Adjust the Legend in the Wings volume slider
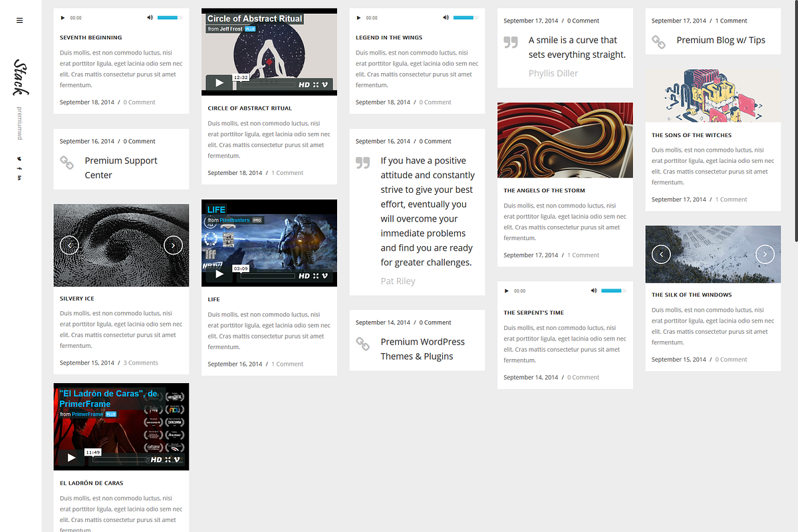Viewport: 798px width, 532px height. (466, 18)
